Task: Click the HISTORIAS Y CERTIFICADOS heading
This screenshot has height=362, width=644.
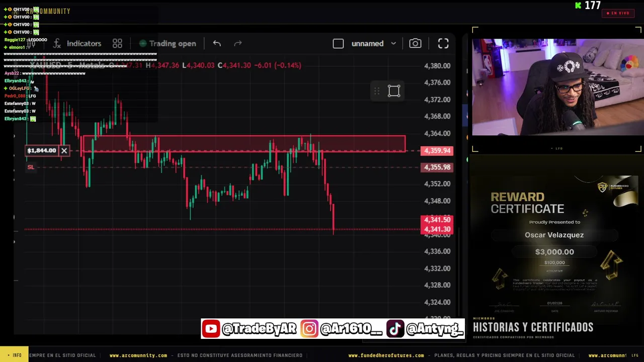Action: 533,327
